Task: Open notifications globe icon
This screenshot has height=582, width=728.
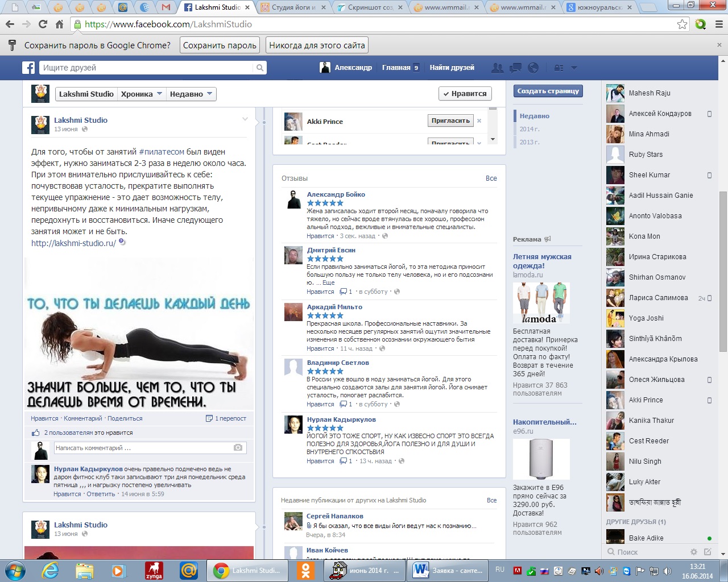Action: coord(533,68)
